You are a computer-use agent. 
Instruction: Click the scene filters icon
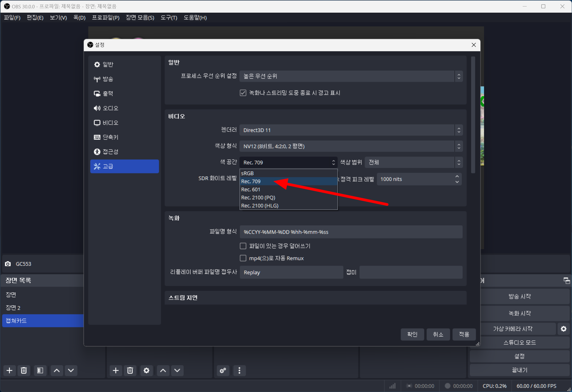point(40,370)
